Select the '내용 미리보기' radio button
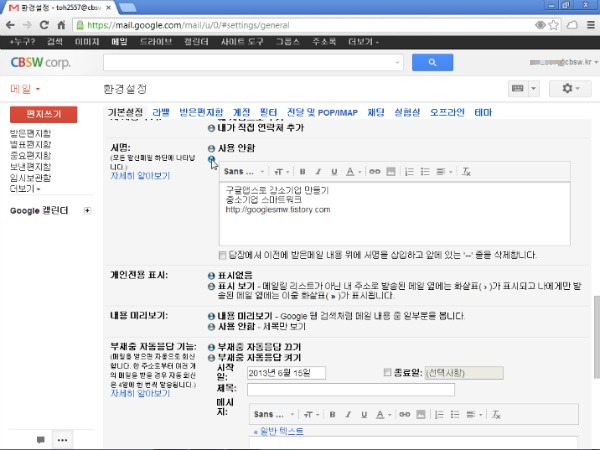The image size is (600, 450). pos(211,316)
